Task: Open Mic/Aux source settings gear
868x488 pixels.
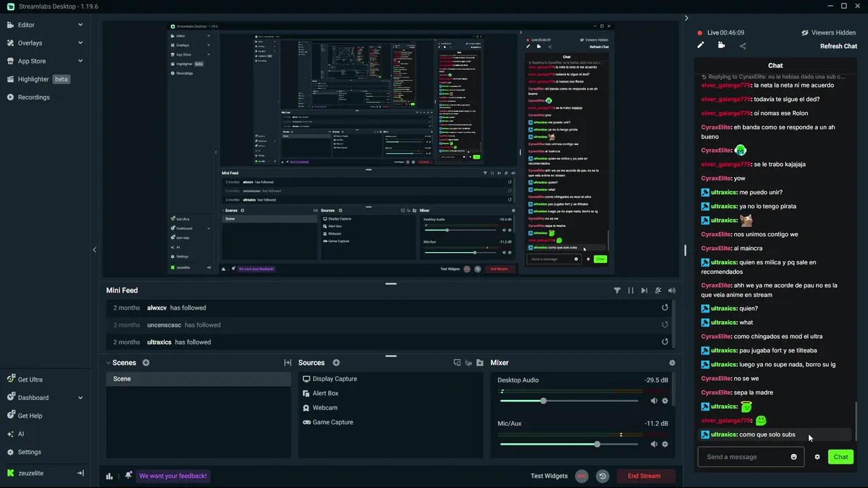Action: pos(665,444)
